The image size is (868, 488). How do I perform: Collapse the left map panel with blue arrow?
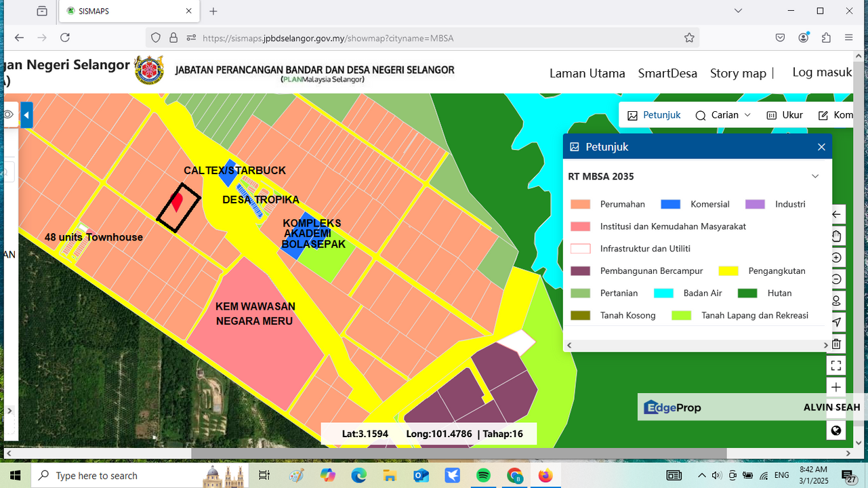[x=26, y=115]
